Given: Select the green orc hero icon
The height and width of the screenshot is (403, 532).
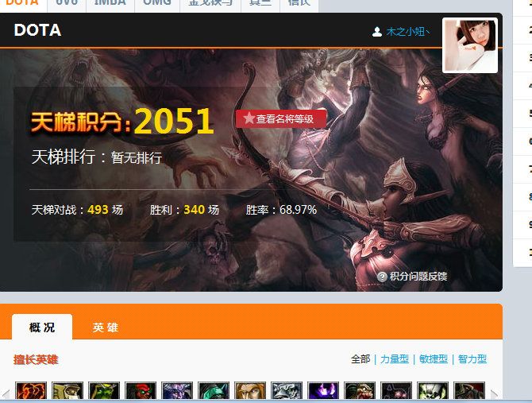Looking at the screenshot, I should coord(104,390).
